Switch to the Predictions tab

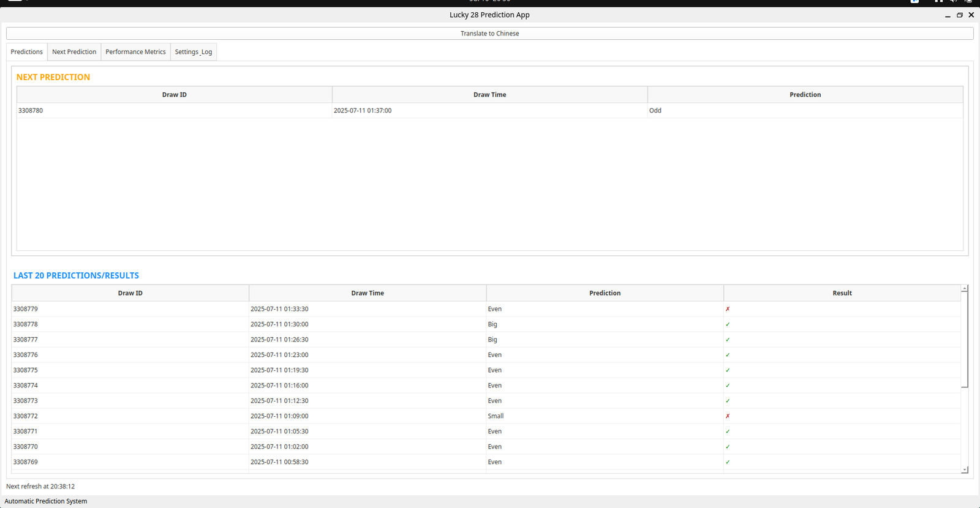pyautogui.click(x=27, y=52)
